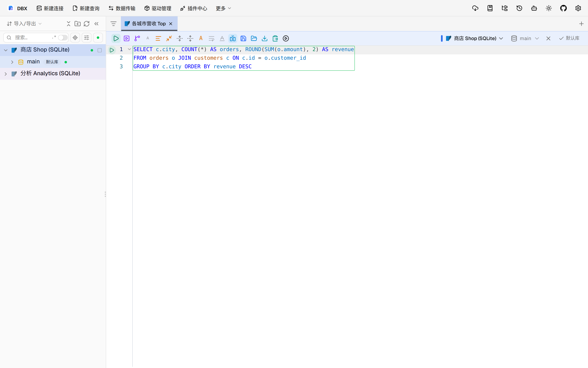Open the main database selector dropdown

(525, 38)
